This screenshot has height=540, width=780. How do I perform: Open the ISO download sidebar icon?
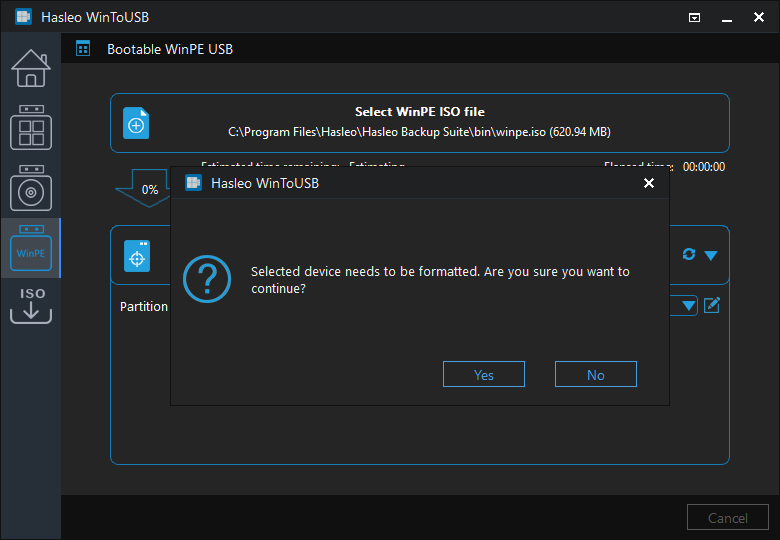[31, 305]
